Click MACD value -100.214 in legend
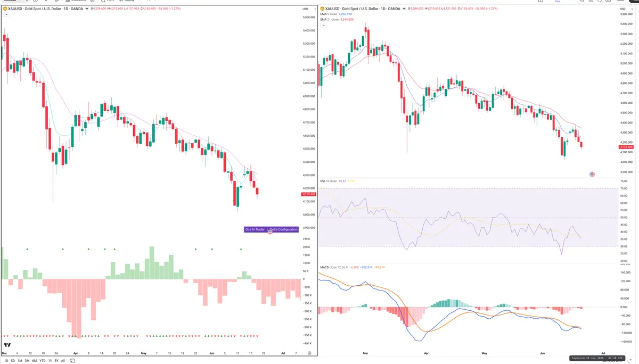This screenshot has width=639, height=364. pyautogui.click(x=367, y=267)
